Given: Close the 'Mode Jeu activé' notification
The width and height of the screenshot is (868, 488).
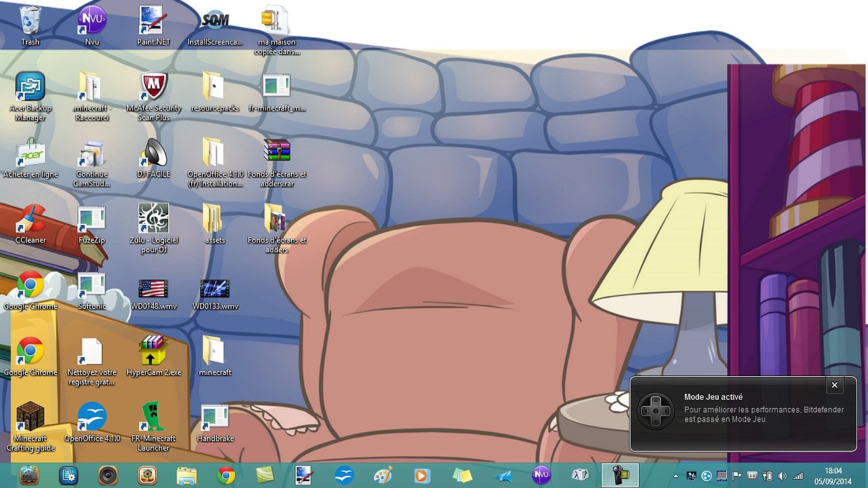Looking at the screenshot, I should pyautogui.click(x=835, y=385).
